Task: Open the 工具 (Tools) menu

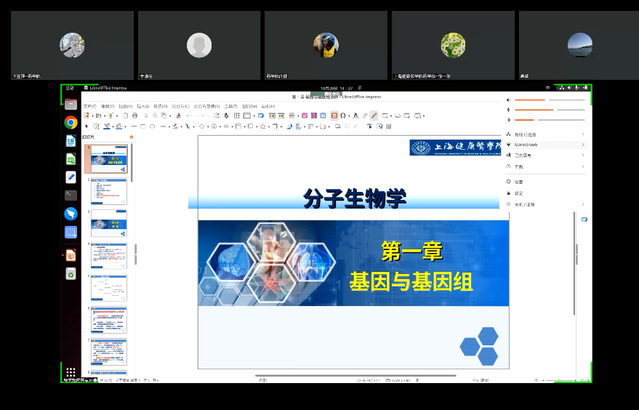Action: [x=231, y=106]
